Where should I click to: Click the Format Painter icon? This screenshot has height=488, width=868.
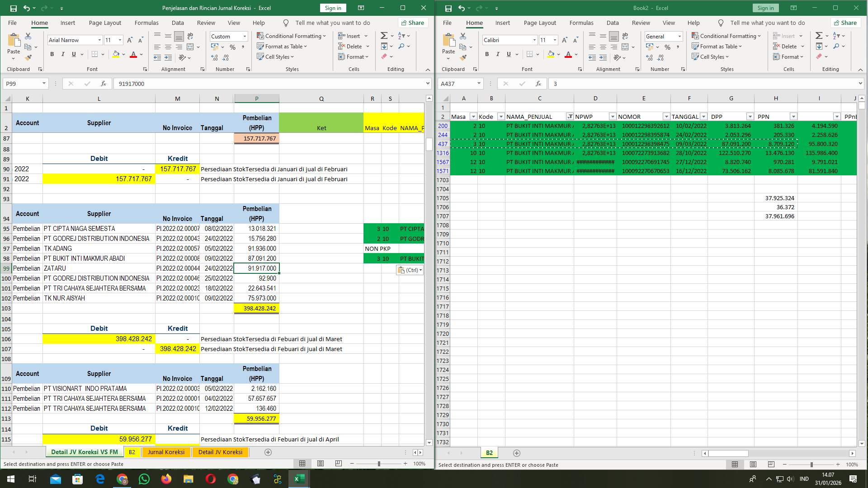pos(28,56)
